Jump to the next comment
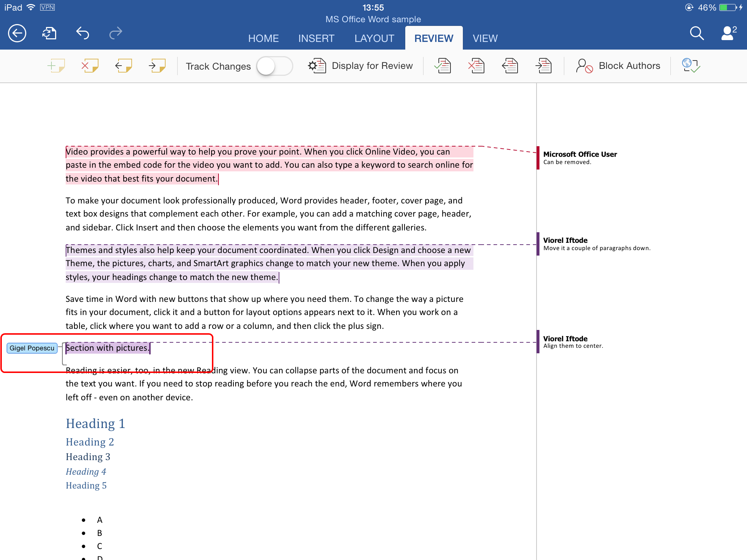 157,66
